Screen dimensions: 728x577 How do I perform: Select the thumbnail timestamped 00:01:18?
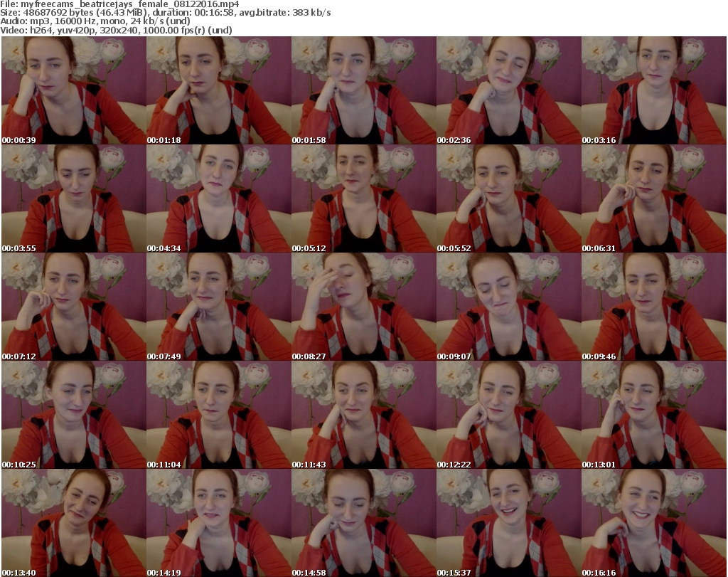[x=219, y=90]
